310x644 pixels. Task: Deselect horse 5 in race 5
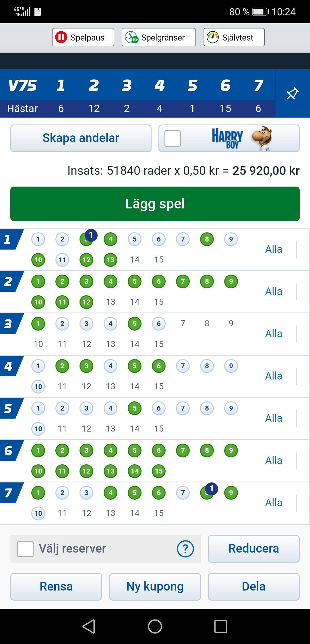click(135, 408)
